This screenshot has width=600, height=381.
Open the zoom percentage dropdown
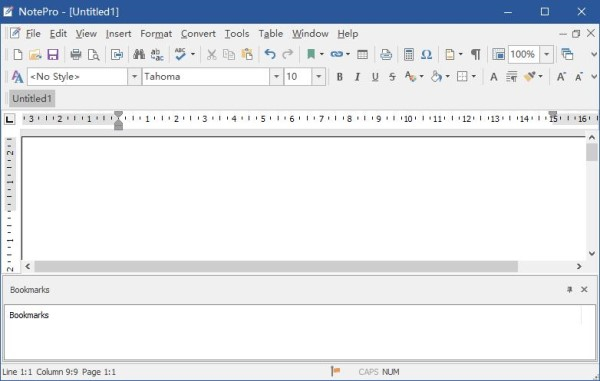pos(546,54)
